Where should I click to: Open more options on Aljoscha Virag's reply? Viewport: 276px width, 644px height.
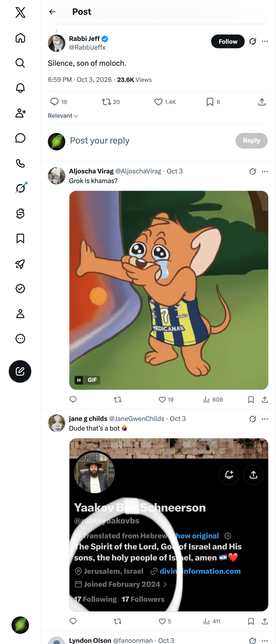[x=265, y=172]
